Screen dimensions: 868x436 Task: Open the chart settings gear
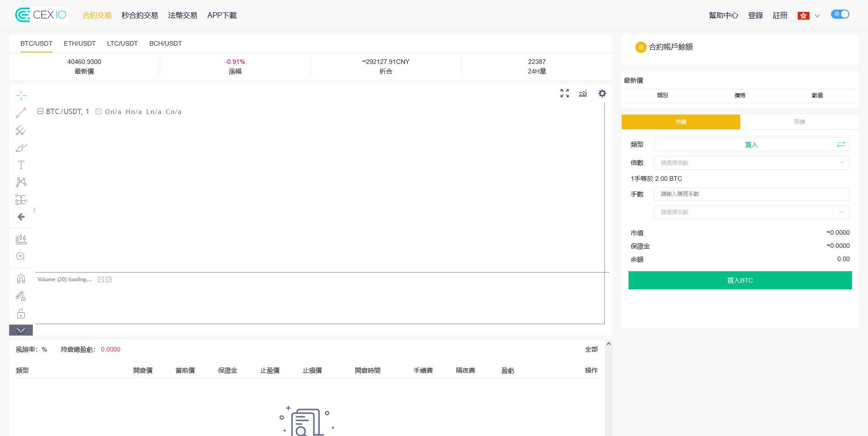point(602,93)
